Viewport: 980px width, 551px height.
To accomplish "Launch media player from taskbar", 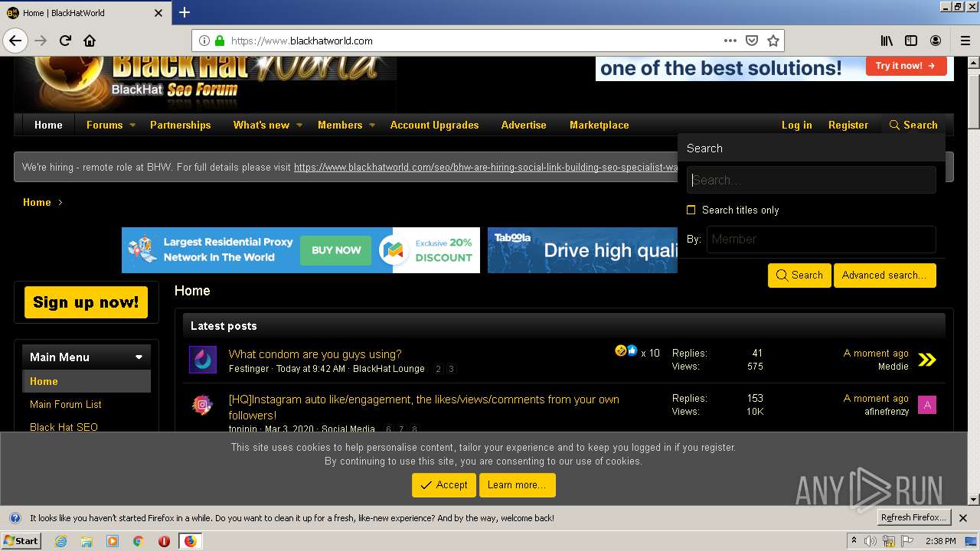I will 113,541.
